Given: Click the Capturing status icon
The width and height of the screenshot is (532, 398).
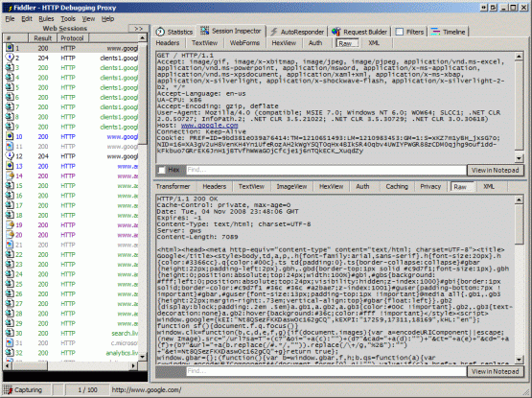Looking at the screenshot, I should tap(8, 390).
